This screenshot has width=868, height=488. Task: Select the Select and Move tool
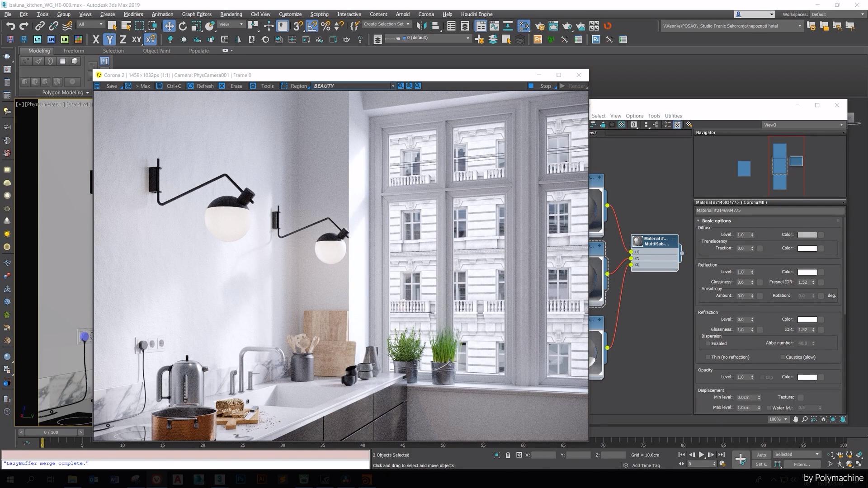coord(170,26)
